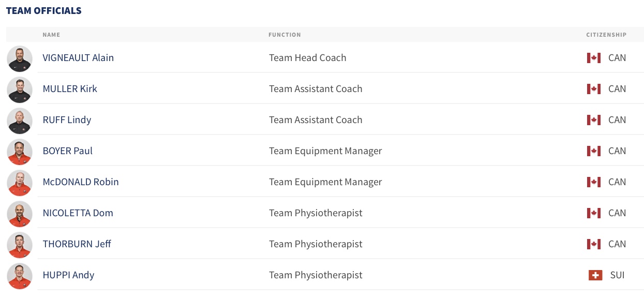Click Andy Huppi's profile picture
This screenshot has width=644, height=299.
[20, 276]
